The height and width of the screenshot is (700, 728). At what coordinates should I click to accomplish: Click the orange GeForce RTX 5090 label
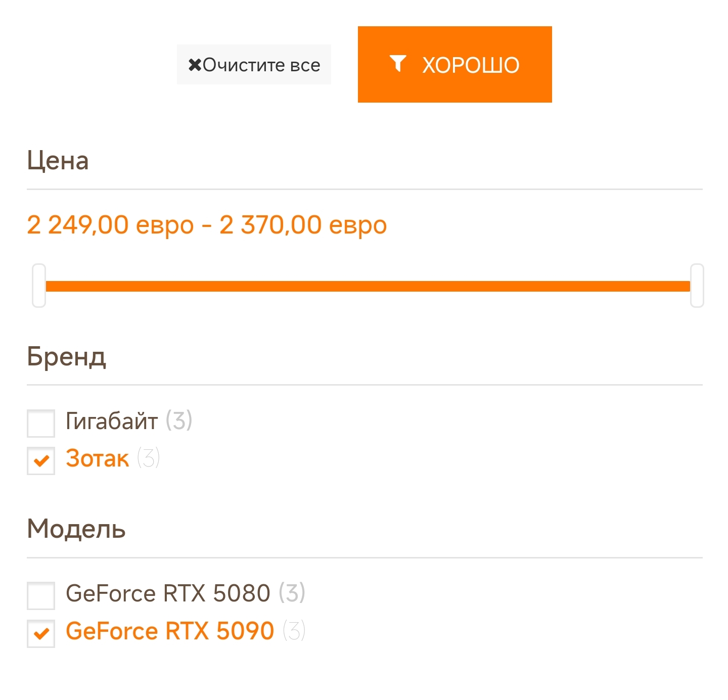pyautogui.click(x=170, y=631)
